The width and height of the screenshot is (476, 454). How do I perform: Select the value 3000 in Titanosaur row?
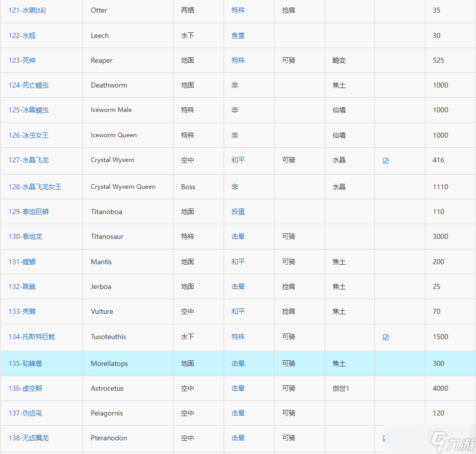[440, 236]
